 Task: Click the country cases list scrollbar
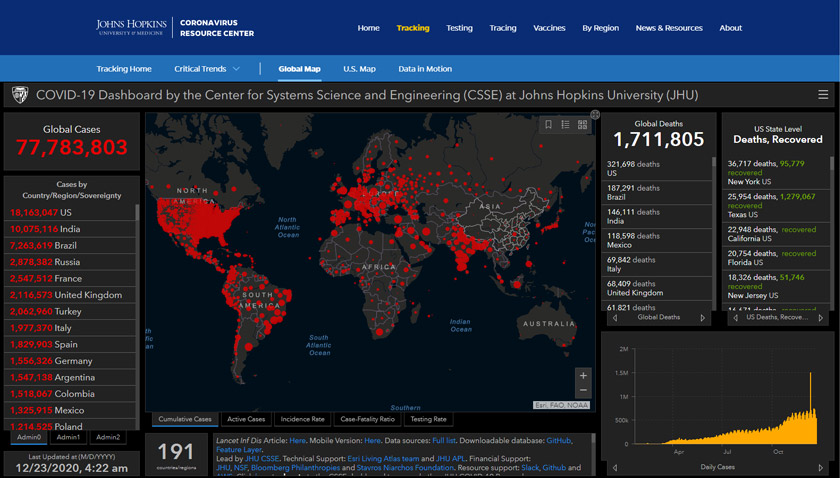[x=137, y=300]
